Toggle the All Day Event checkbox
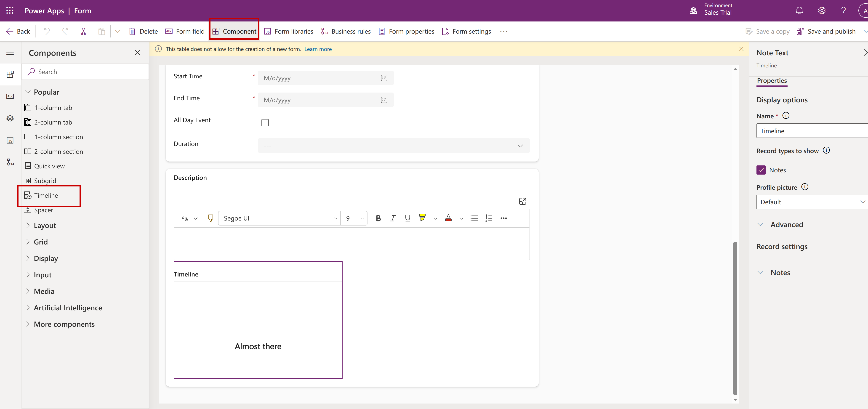The height and width of the screenshot is (409, 868). tap(265, 123)
